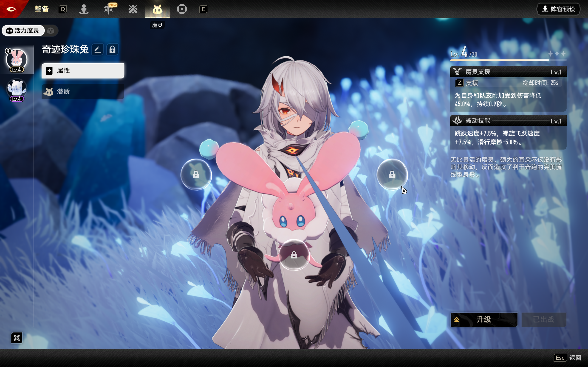Select the white ghost demon thumbnail Lv.4

coord(17,89)
